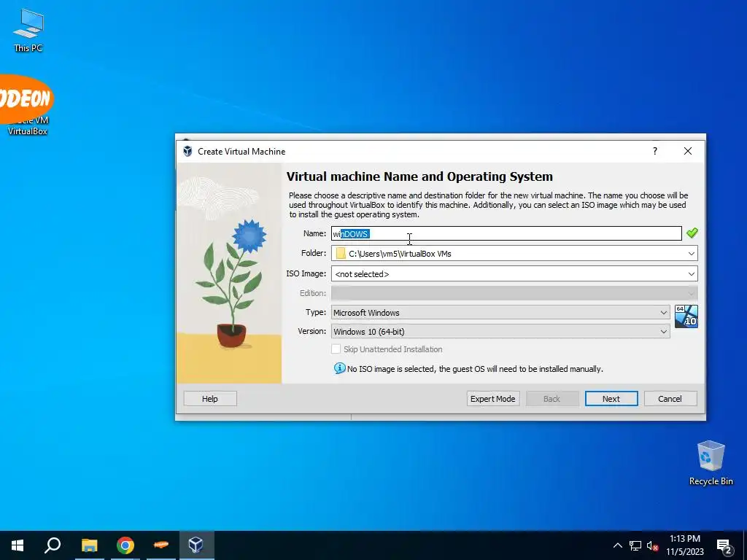747x560 pixels.
Task: Cancel virtual machine creation
Action: 670,399
